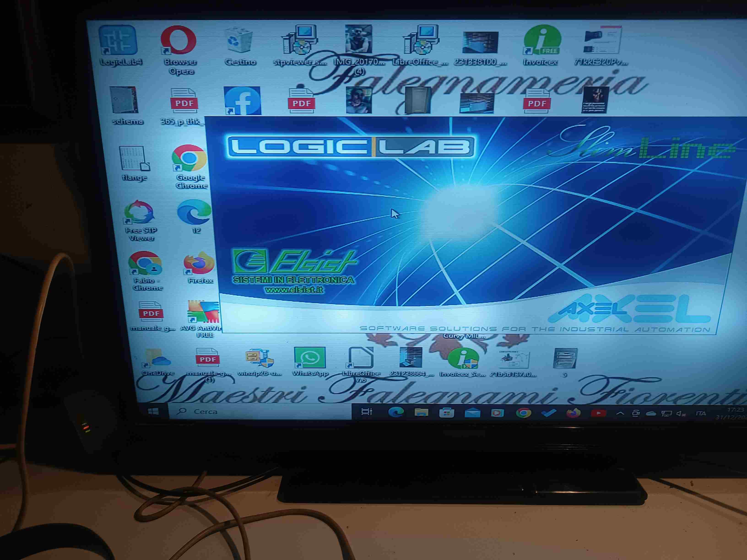The height and width of the screenshot is (560, 747).
Task: Click the Cerca taskbar search box
Action: pos(260,412)
